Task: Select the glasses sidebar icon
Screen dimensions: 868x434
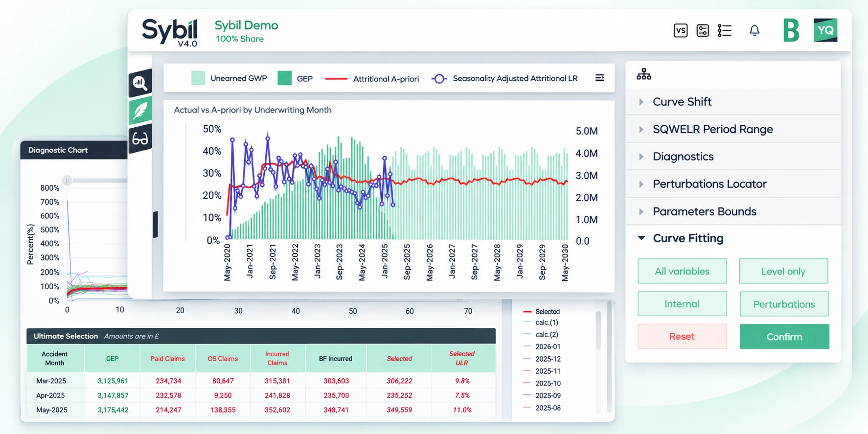Action: click(x=140, y=139)
